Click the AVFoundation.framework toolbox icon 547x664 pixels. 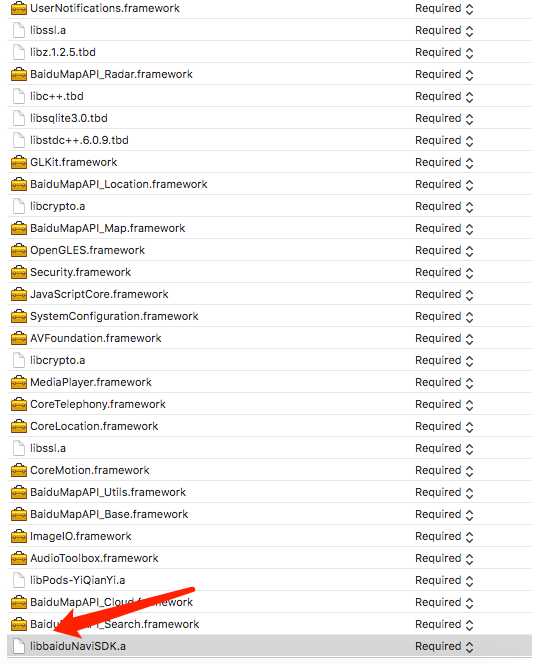(x=19, y=339)
